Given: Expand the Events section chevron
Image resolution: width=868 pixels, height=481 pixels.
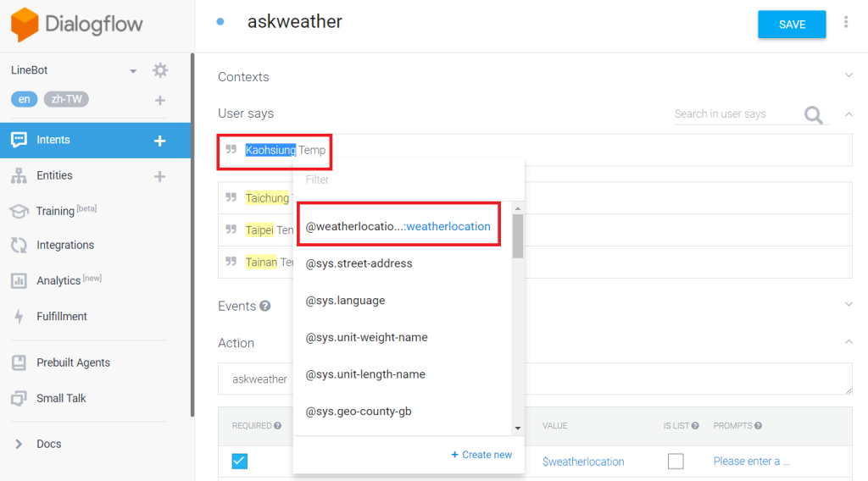Looking at the screenshot, I should 849,304.
